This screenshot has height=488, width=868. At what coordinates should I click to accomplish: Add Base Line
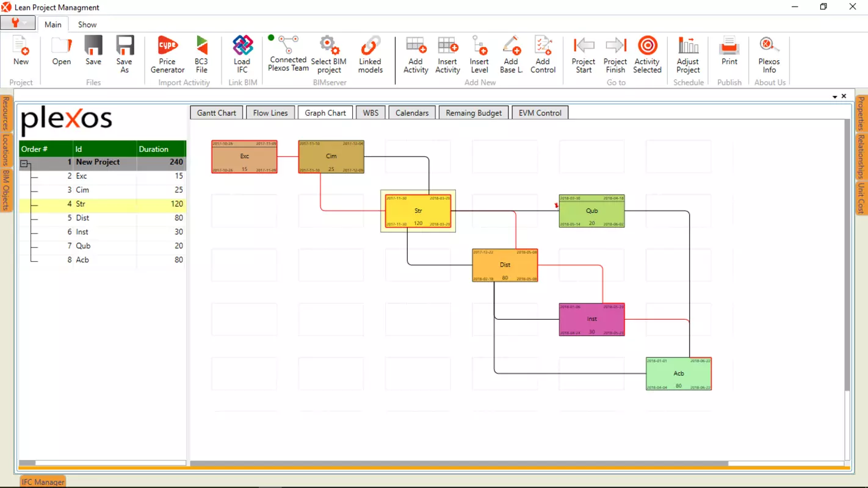pyautogui.click(x=512, y=55)
